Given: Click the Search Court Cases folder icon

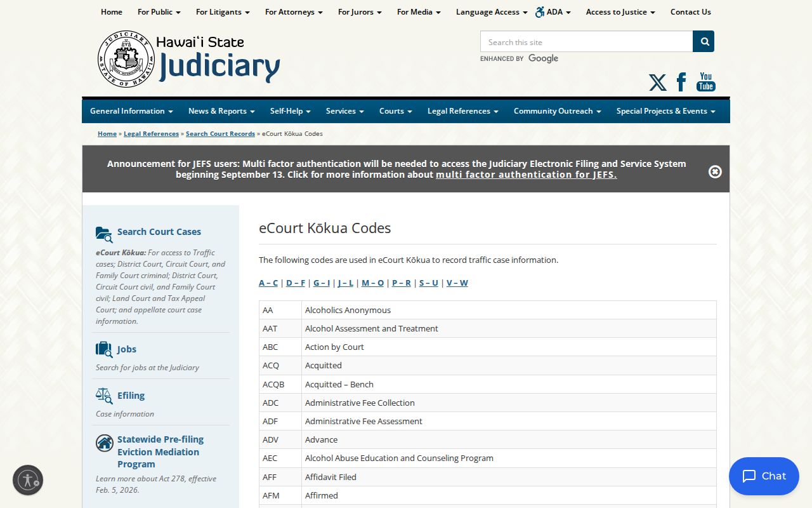Looking at the screenshot, I should pos(104,234).
